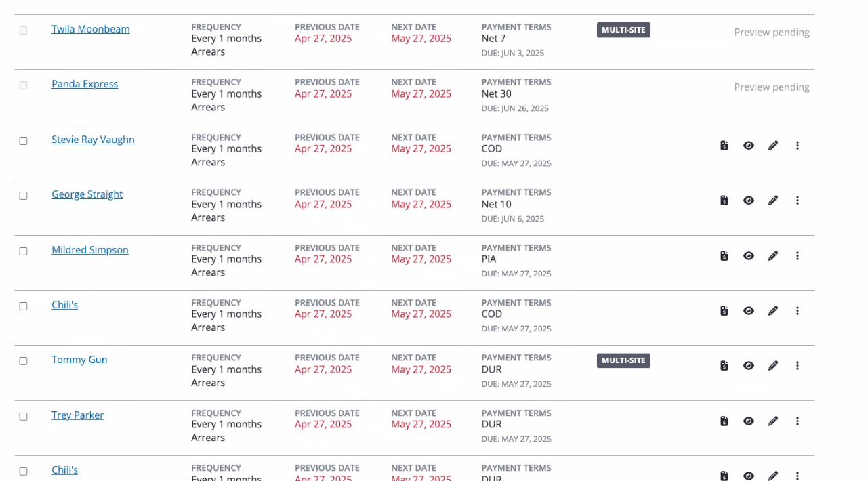The width and height of the screenshot is (868, 481).
Task: Click the MULTI-SITE tag on Twila Moonbeam
Action: (x=623, y=30)
